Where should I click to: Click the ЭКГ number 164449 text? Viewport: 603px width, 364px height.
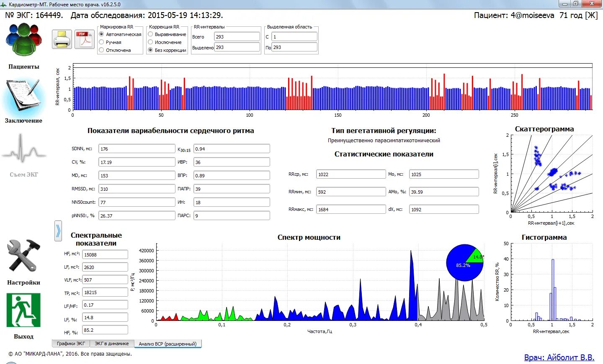pyautogui.click(x=49, y=15)
